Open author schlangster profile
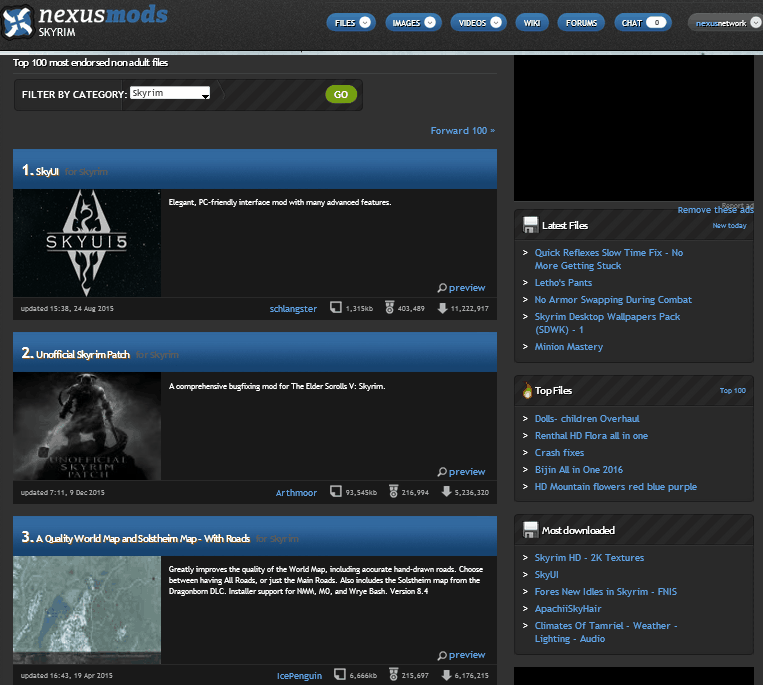This screenshot has height=685, width=763. tap(293, 308)
